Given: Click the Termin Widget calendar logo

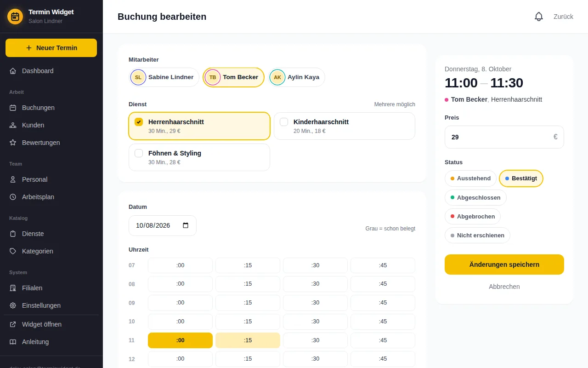Looking at the screenshot, I should (15, 17).
